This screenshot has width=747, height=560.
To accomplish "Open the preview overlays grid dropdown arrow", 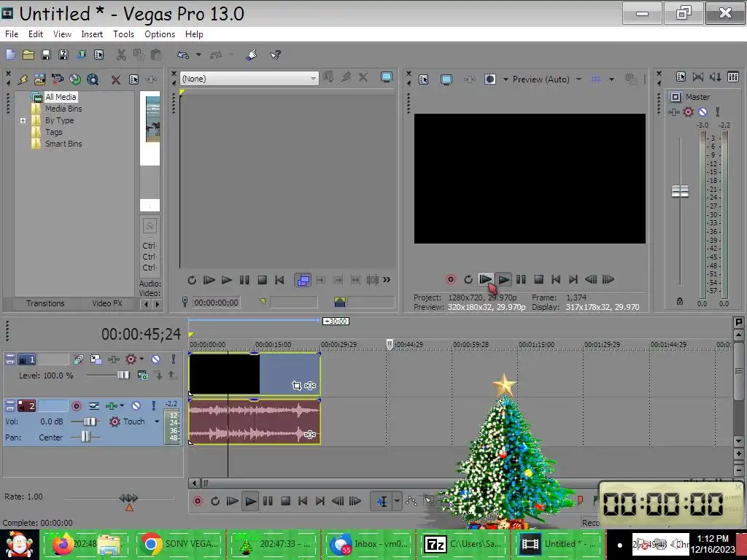I will pos(611,79).
